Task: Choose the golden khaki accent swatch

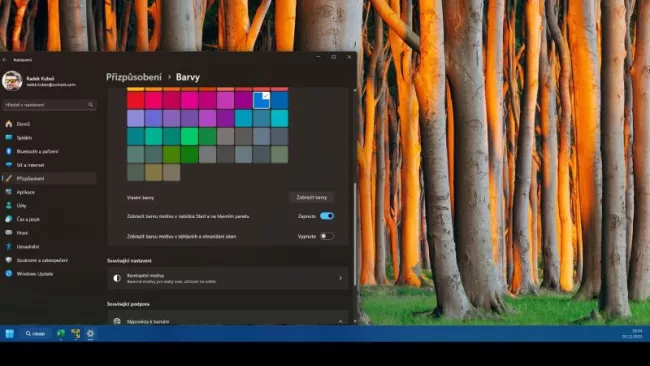Action: pos(153,172)
